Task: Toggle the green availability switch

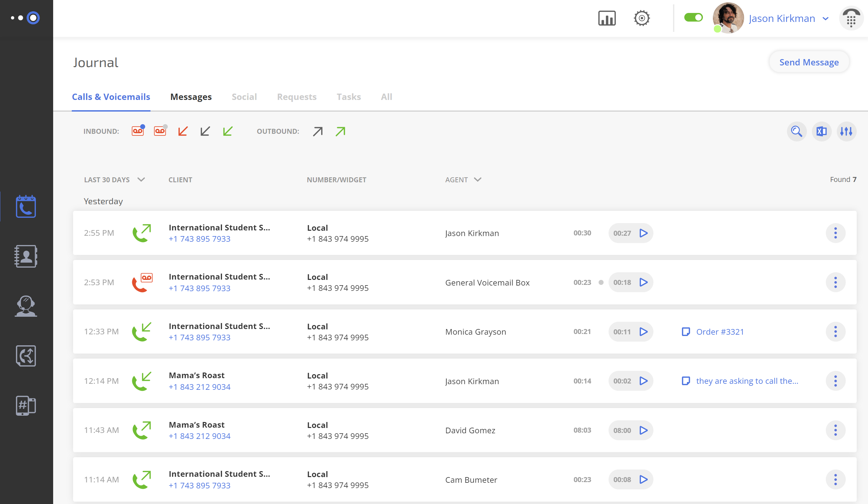Action: coord(693,18)
